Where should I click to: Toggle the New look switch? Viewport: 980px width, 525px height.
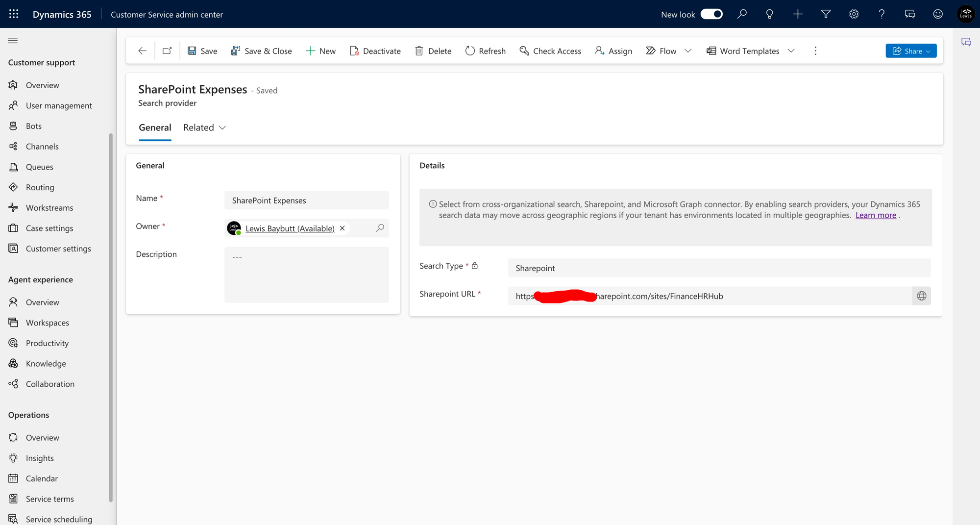(x=711, y=14)
